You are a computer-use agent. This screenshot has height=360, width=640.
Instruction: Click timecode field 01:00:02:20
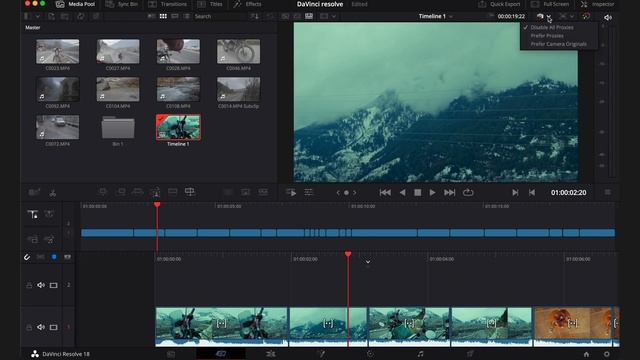(568, 192)
